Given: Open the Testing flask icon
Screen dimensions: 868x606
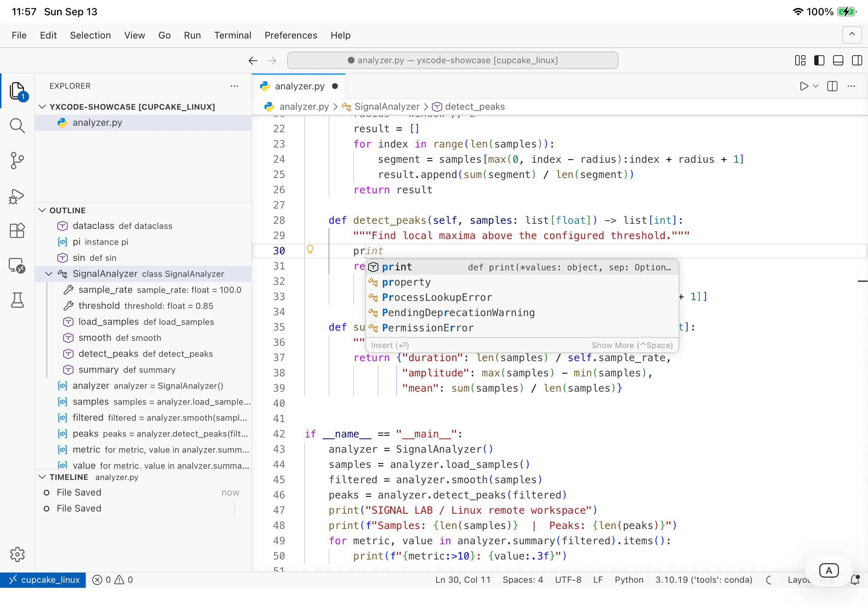Looking at the screenshot, I should point(17,300).
